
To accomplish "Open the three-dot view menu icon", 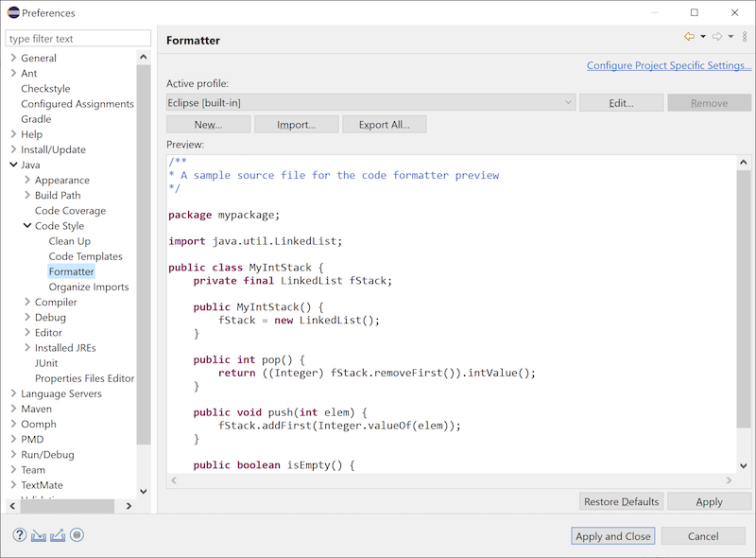I will point(745,36).
